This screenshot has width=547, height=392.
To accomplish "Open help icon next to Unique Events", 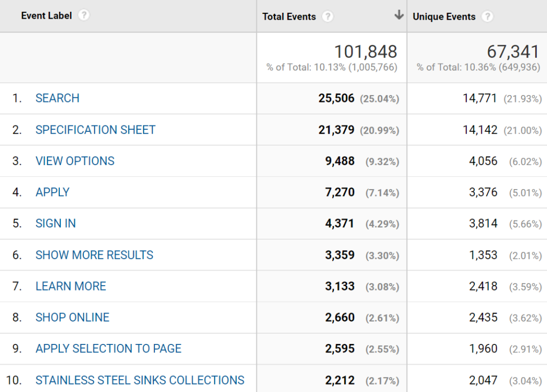I will pyautogui.click(x=487, y=17).
